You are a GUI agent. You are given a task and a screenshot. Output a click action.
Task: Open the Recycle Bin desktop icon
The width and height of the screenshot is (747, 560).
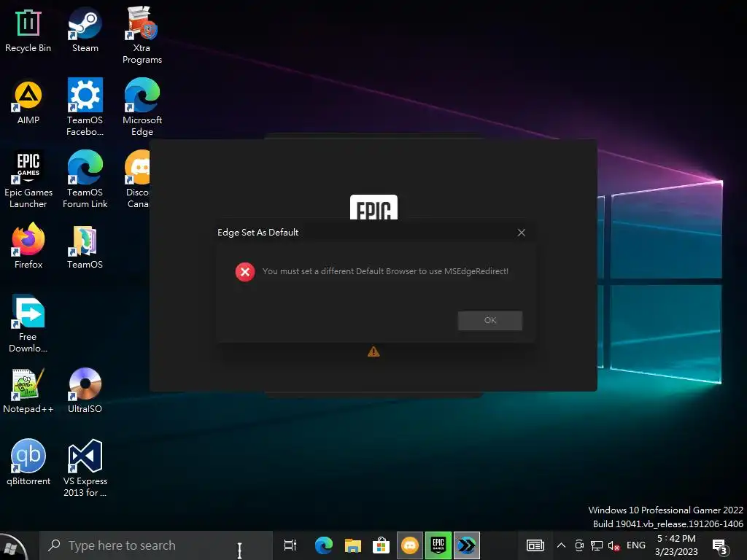pos(28,31)
